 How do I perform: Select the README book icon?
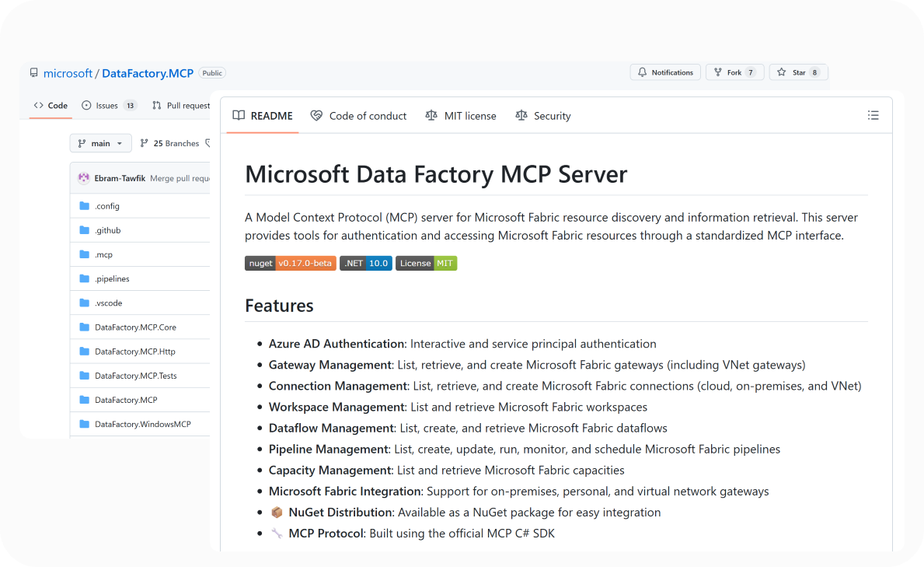click(x=239, y=115)
